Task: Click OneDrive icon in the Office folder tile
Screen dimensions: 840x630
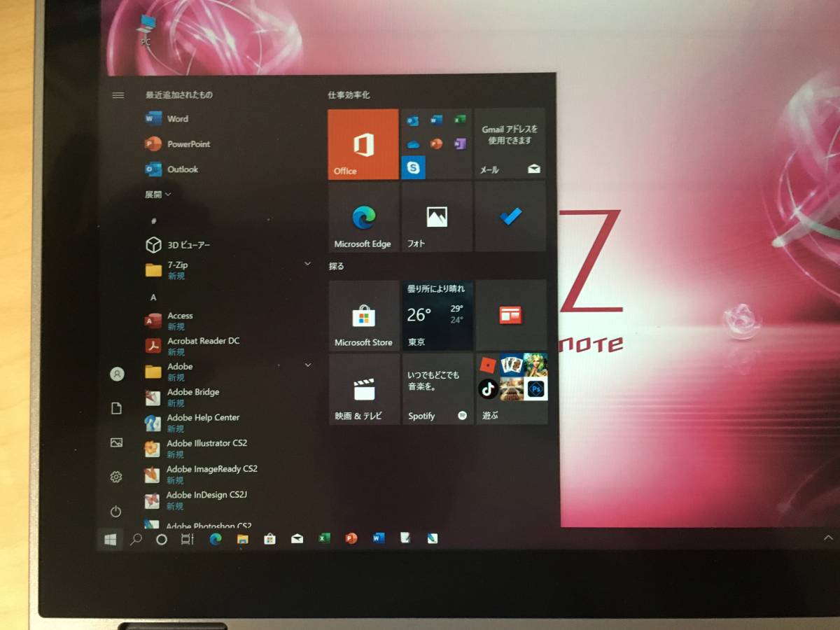Action: [x=413, y=143]
